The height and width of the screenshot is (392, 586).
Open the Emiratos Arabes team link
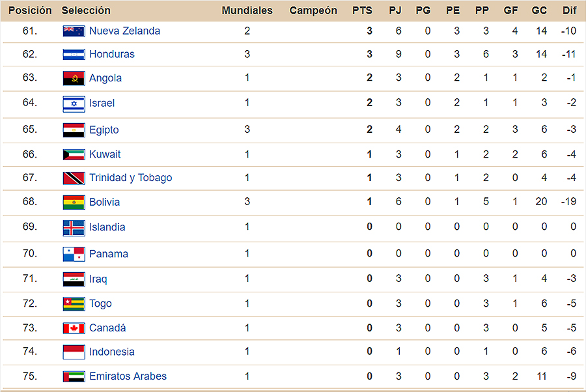128,376
